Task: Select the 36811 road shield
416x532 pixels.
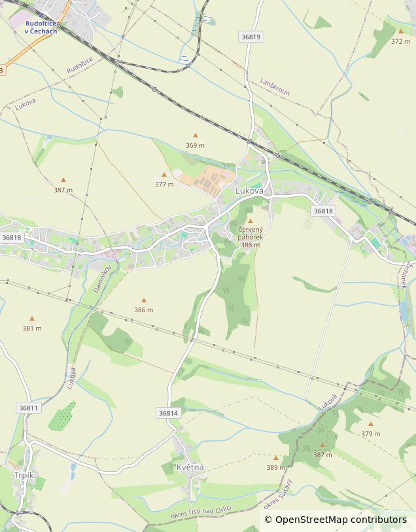Action: click(x=29, y=408)
